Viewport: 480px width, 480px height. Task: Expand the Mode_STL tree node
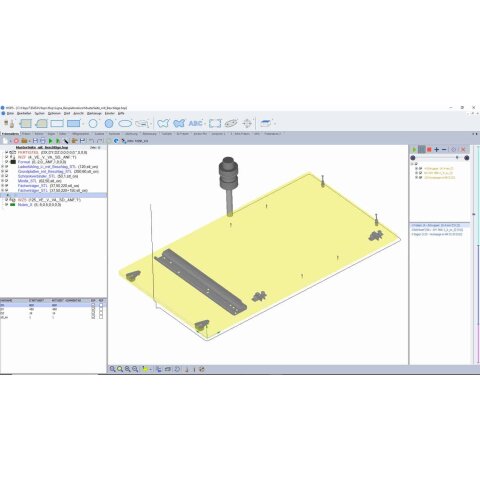click(x=2, y=181)
